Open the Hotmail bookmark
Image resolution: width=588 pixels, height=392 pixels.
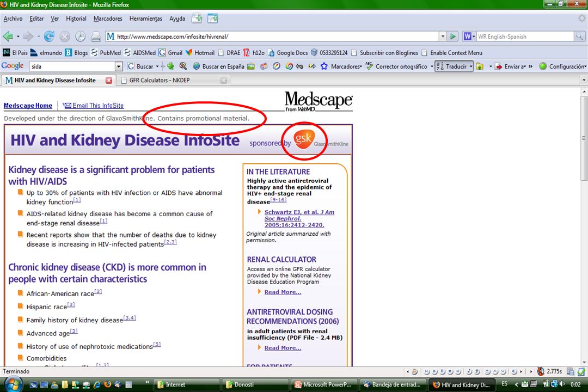[200, 52]
